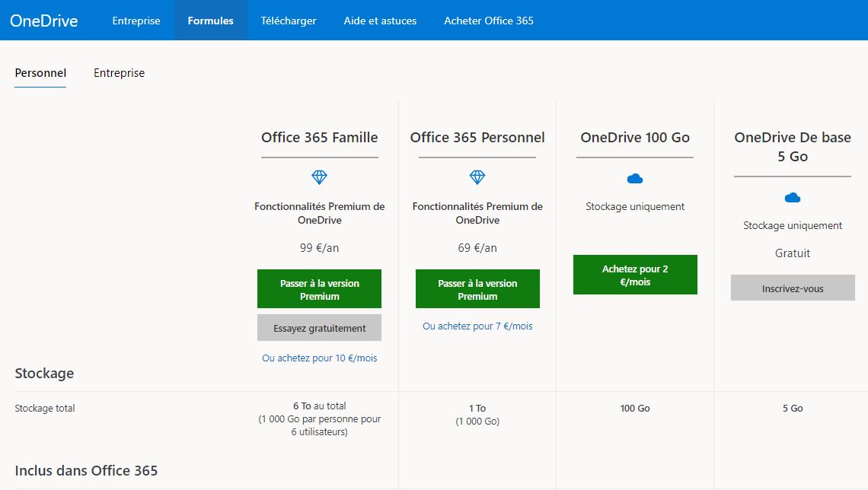Screen dimensions: 868x490
Task: Click the 100 Go storage cell
Action: click(x=635, y=408)
